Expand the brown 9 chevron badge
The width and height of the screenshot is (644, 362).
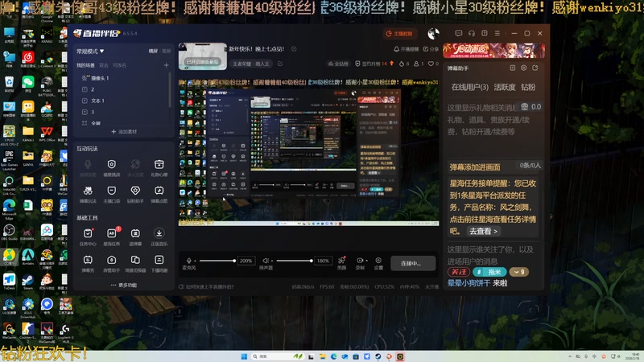pos(519,272)
